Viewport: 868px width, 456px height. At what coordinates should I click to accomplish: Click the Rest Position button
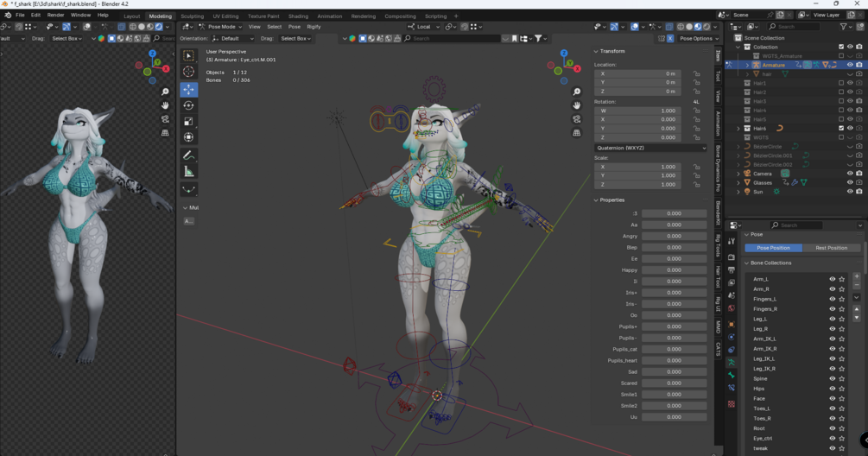(832, 248)
